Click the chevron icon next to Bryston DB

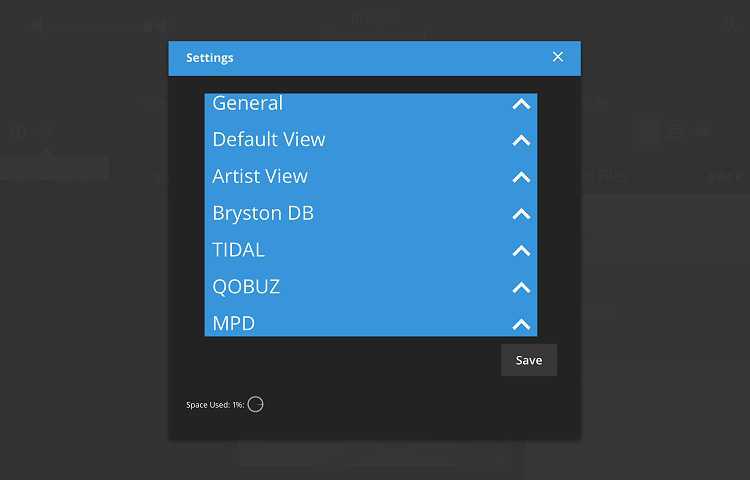(520, 214)
